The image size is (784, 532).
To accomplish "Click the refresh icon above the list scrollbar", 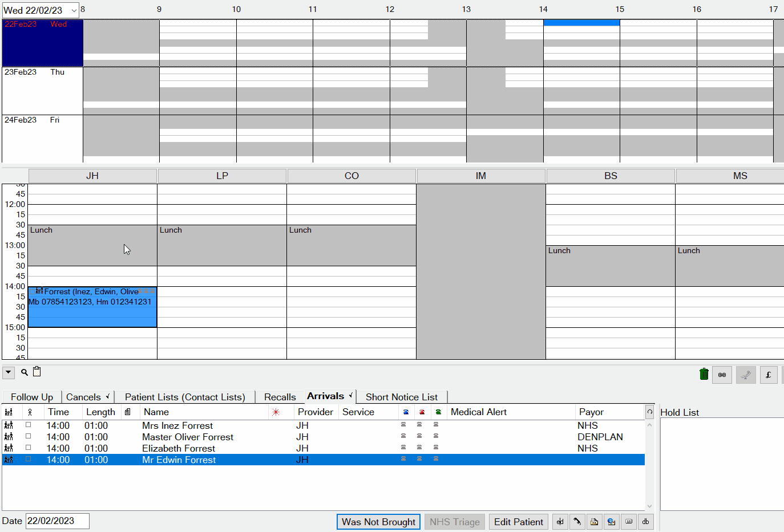I will (x=649, y=412).
